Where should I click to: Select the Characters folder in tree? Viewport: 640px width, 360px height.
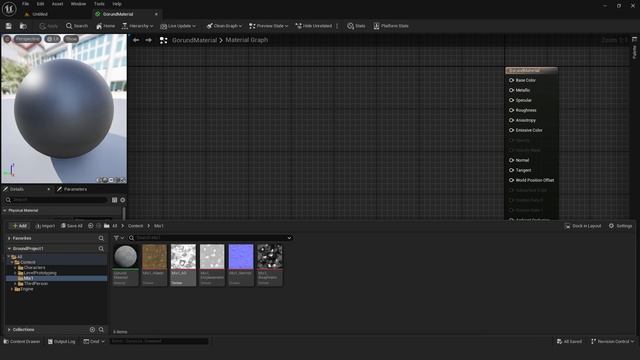[x=34, y=268]
